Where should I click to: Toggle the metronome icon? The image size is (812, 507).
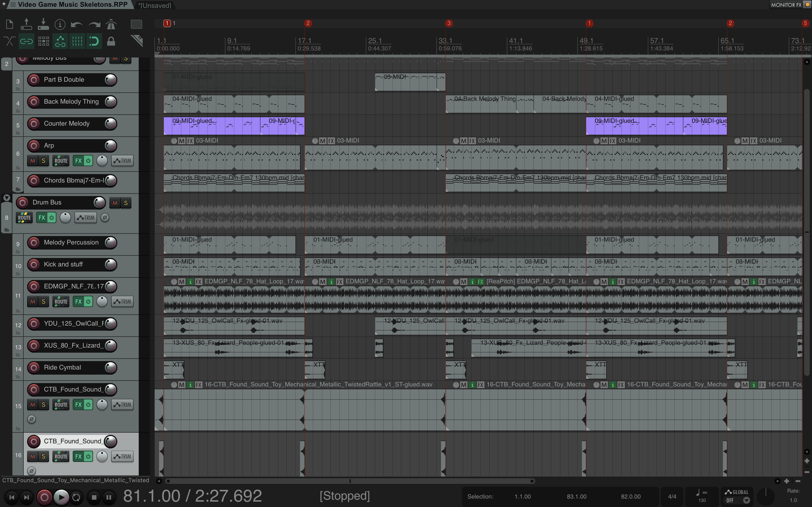[111, 25]
